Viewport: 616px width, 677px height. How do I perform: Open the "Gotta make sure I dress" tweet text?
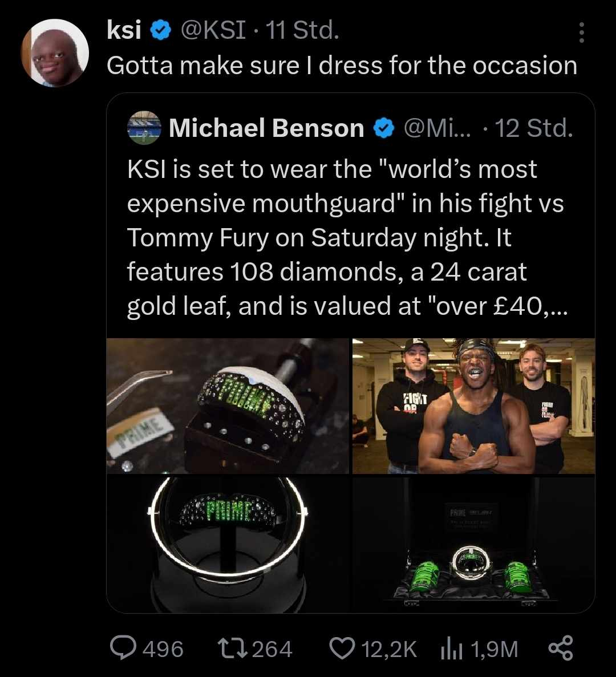point(342,66)
